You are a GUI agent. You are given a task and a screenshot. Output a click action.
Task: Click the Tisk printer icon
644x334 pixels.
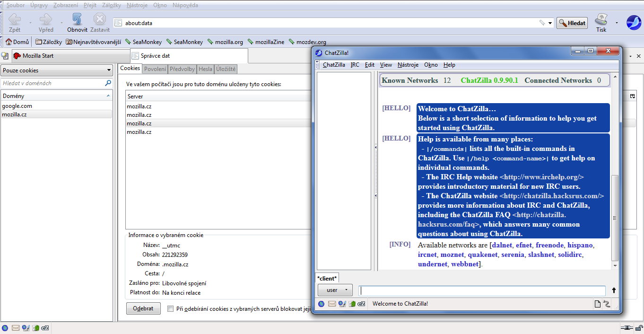(x=601, y=19)
